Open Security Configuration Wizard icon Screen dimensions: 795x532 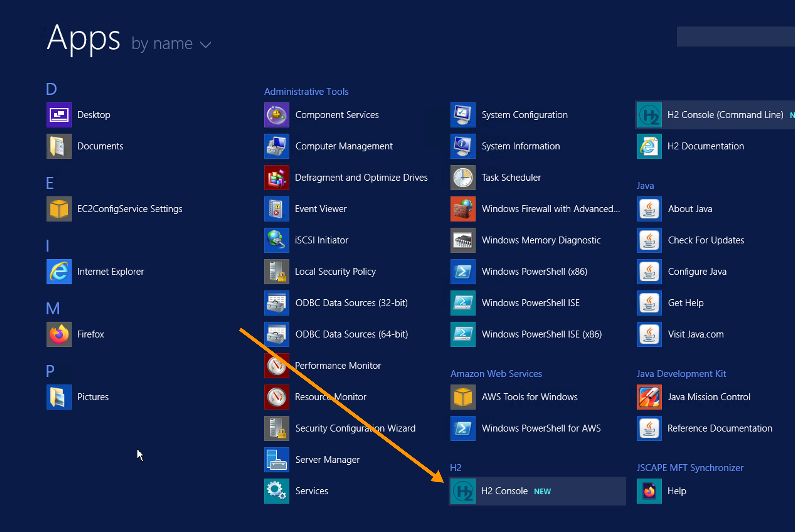point(276,428)
